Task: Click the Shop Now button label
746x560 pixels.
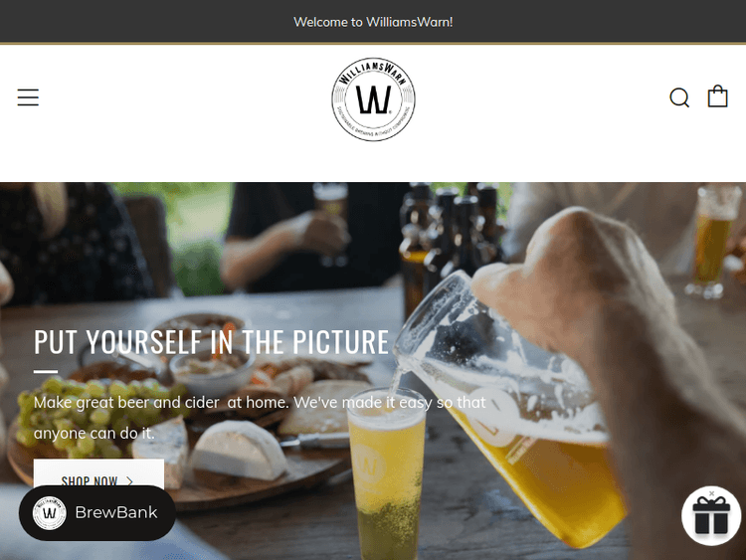Action: (90, 481)
